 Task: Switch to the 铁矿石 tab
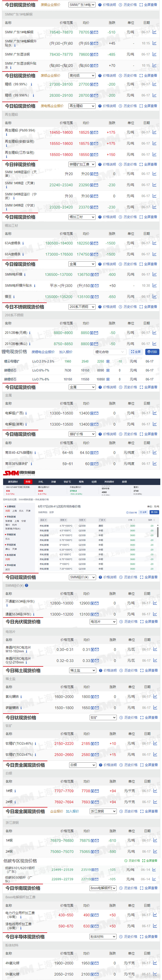click(x=67, y=482)
